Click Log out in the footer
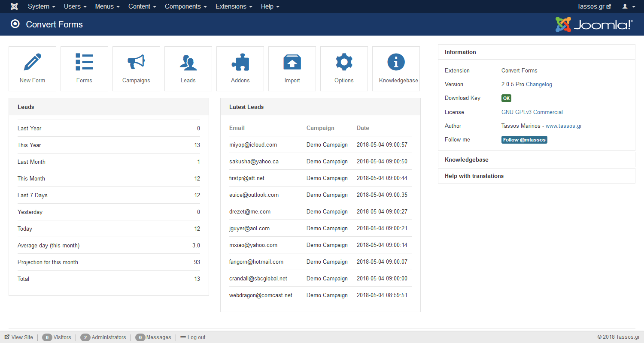 point(193,337)
